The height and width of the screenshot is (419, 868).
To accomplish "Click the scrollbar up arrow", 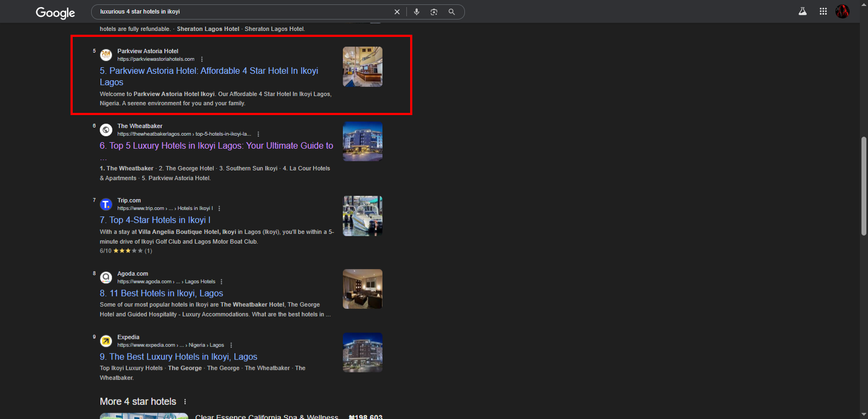I will click(x=864, y=4).
